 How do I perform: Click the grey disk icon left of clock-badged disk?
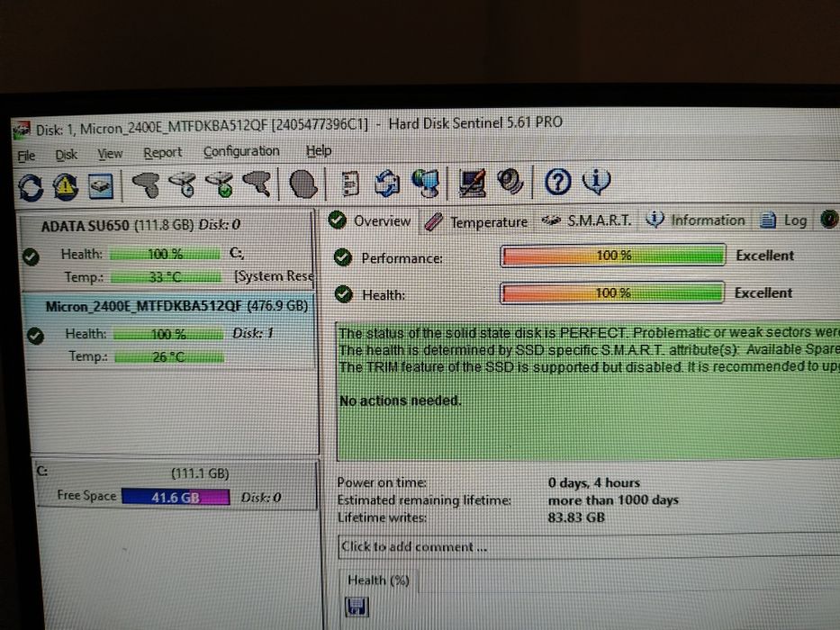click(146, 184)
